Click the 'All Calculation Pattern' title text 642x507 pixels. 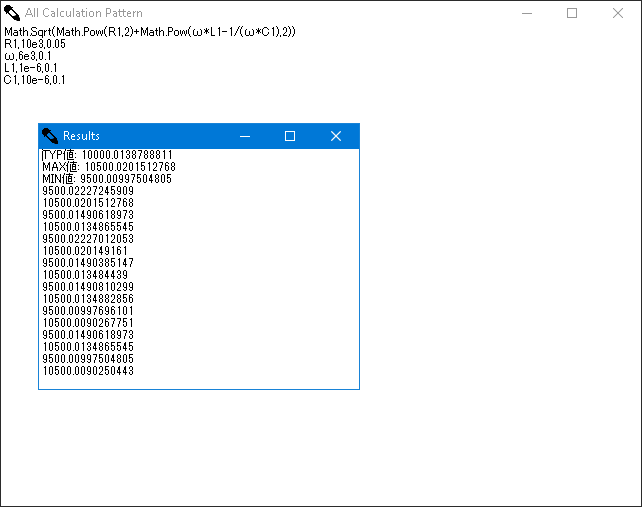[84, 13]
